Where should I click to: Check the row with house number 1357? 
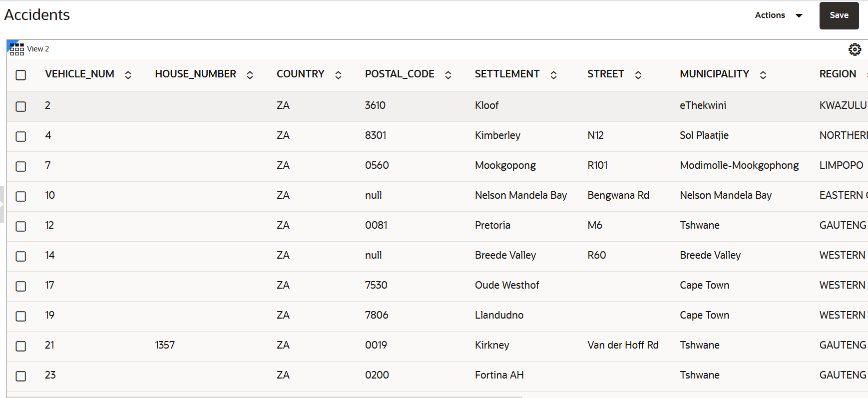[x=20, y=346]
